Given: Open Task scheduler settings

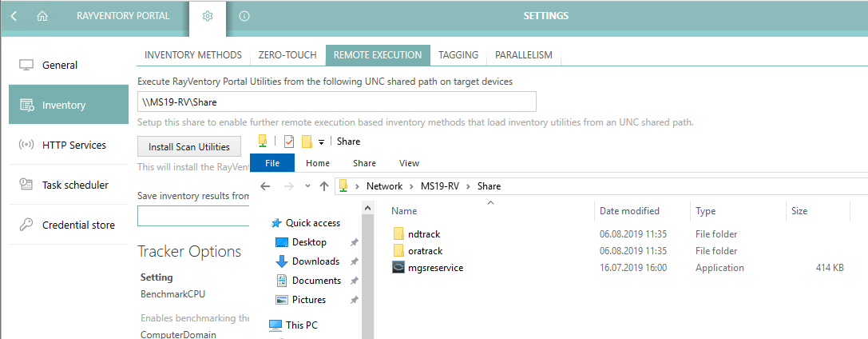Looking at the screenshot, I should tap(69, 185).
